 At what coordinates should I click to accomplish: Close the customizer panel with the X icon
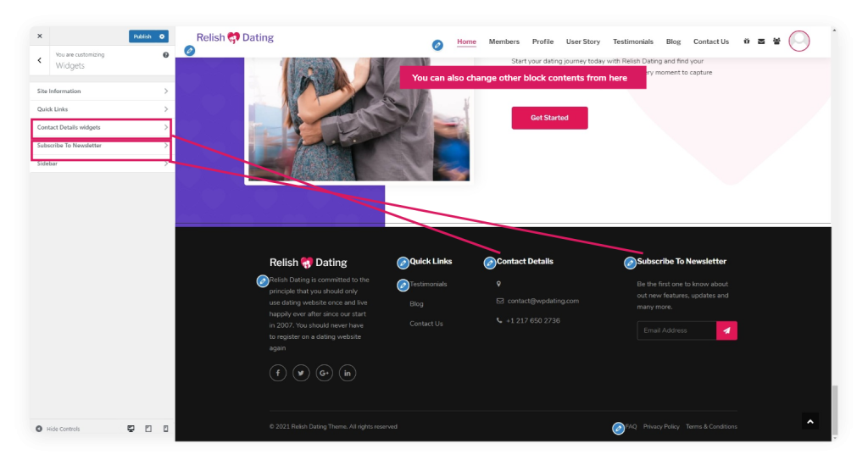[40, 36]
